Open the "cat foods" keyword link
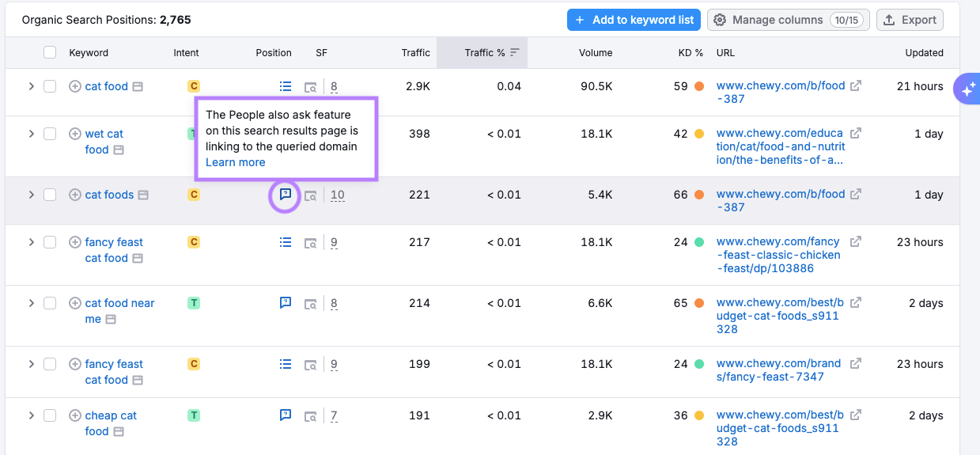This screenshot has width=980, height=455. [109, 195]
